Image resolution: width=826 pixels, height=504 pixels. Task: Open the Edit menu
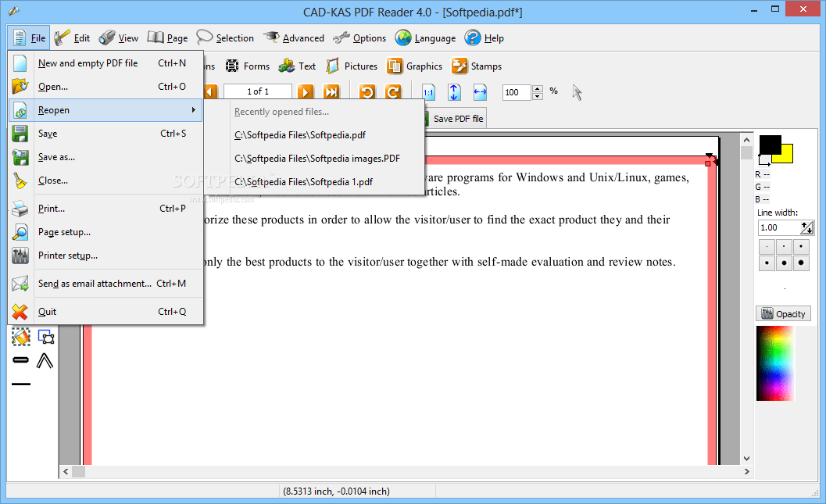(72, 38)
